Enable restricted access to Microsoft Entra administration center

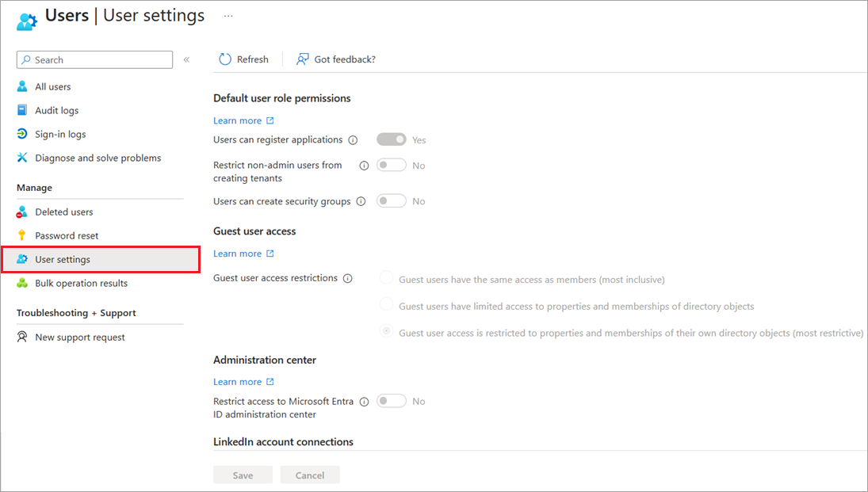tap(391, 401)
